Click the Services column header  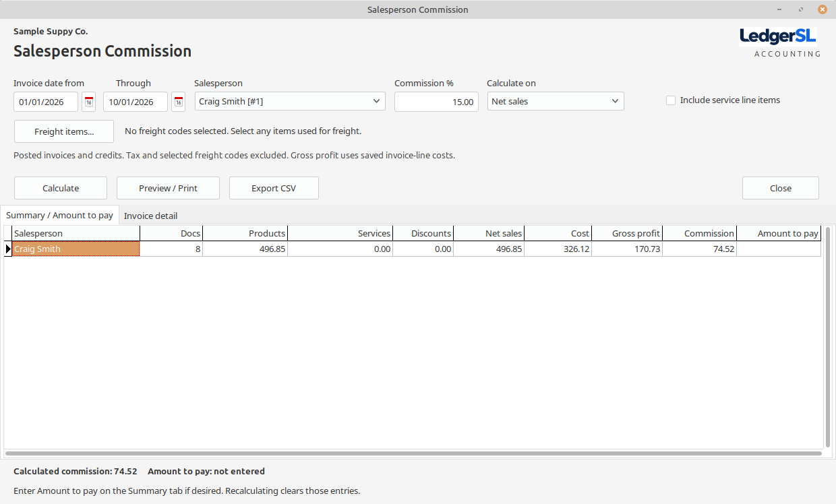340,233
